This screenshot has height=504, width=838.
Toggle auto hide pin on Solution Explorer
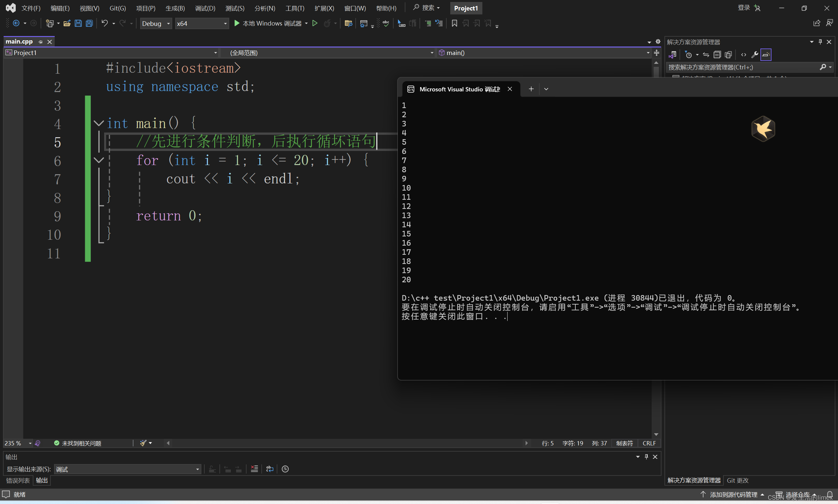[820, 42]
